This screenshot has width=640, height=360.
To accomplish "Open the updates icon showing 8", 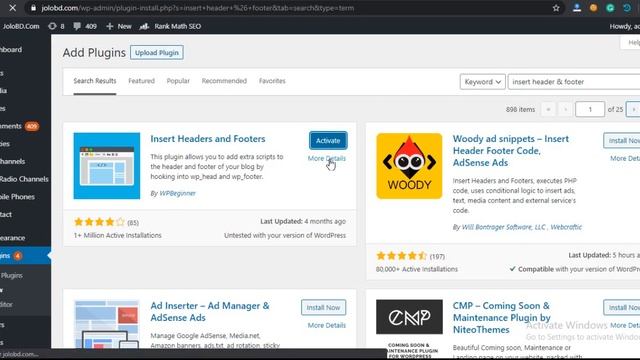I will point(56,26).
